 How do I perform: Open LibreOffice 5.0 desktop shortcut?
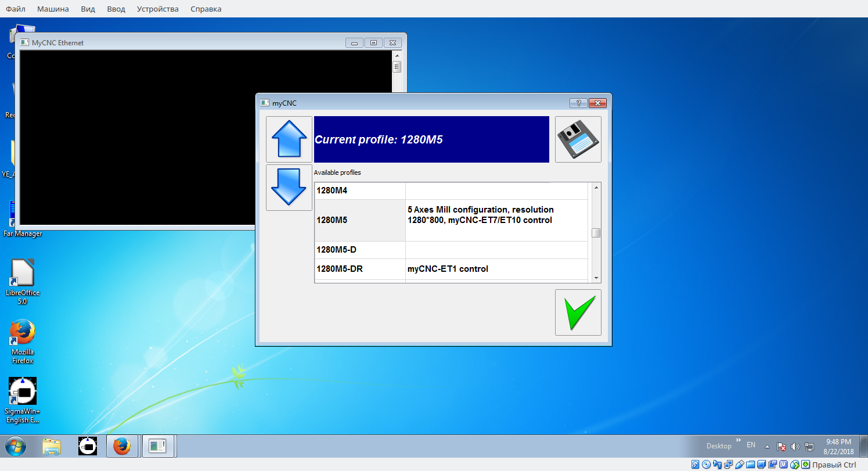pos(23,281)
